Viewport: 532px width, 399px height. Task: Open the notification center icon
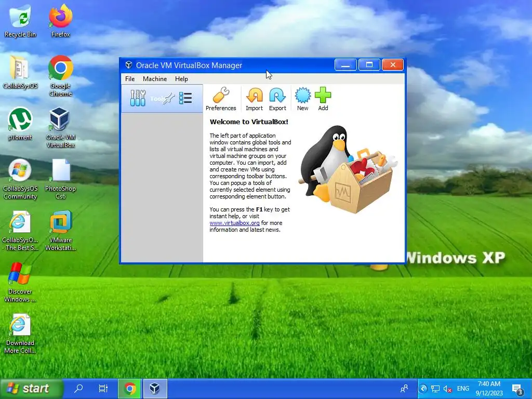click(x=518, y=389)
